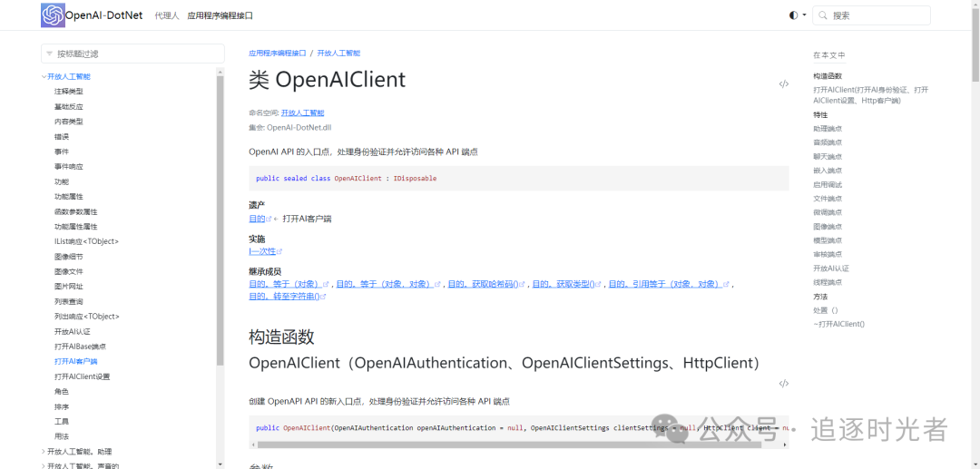Expand the 开放人工智能。声音的 tree node

[44, 466]
